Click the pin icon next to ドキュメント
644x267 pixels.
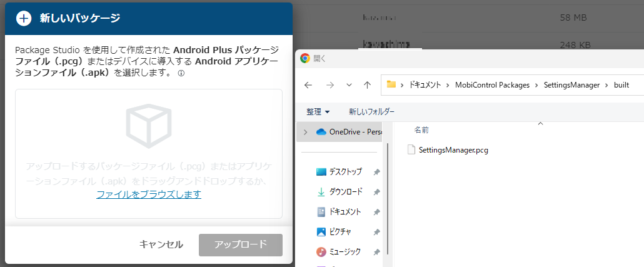(x=376, y=213)
